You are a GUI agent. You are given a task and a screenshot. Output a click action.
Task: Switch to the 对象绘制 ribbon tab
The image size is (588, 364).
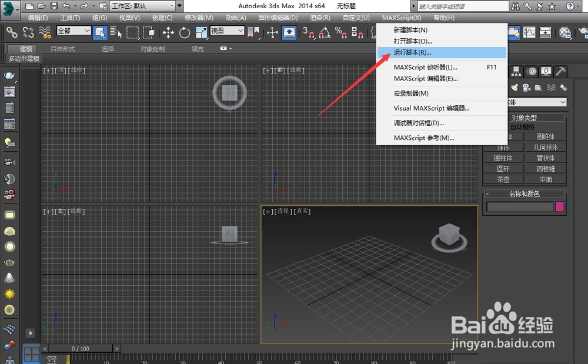(152, 49)
